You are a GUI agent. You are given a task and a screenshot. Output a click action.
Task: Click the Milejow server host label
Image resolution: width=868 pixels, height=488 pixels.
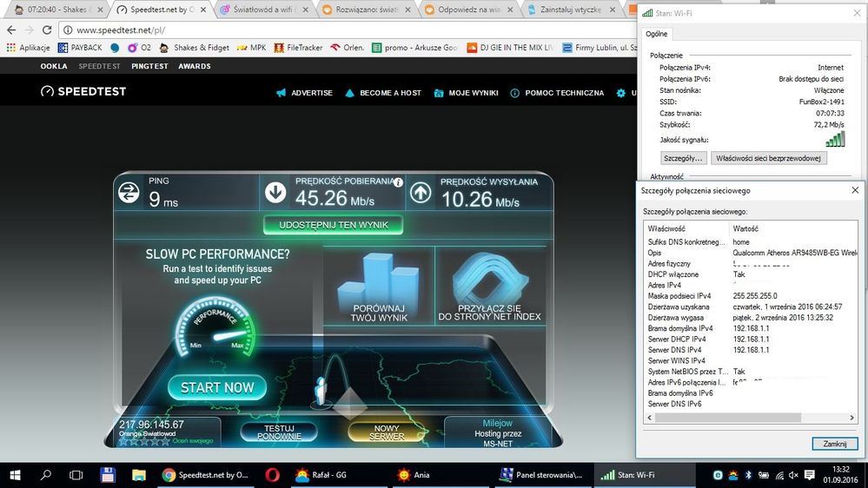coord(498,423)
